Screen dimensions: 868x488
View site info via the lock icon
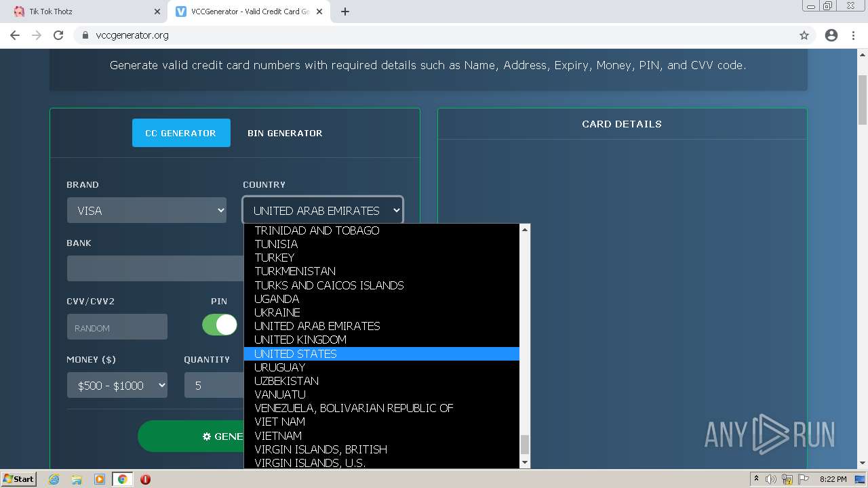pos(85,35)
